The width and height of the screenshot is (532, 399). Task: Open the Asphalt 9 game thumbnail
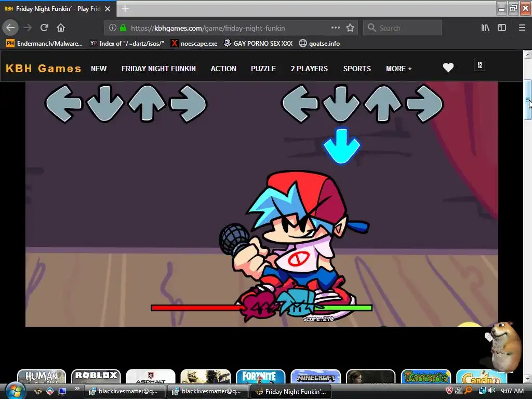151,376
